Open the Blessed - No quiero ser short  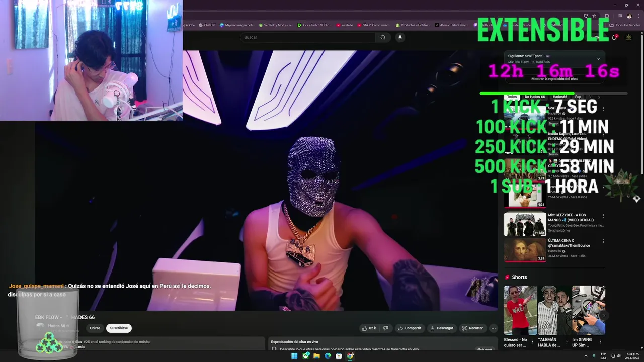tap(520, 310)
